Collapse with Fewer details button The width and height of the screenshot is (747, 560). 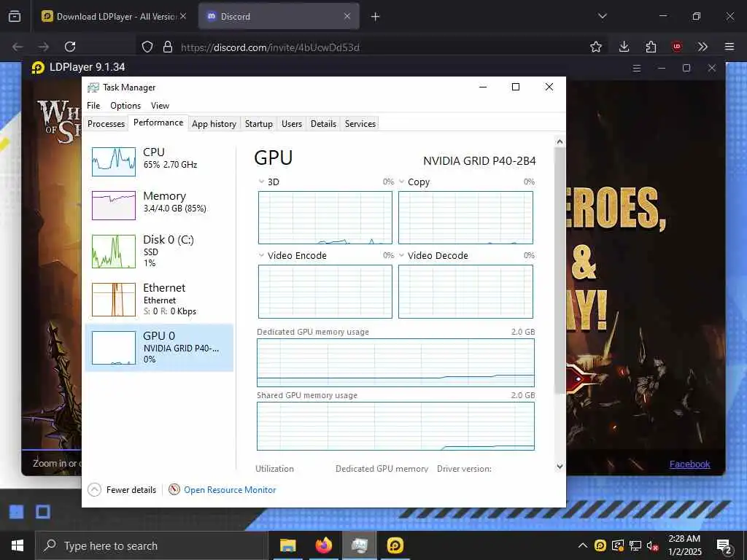click(x=123, y=489)
